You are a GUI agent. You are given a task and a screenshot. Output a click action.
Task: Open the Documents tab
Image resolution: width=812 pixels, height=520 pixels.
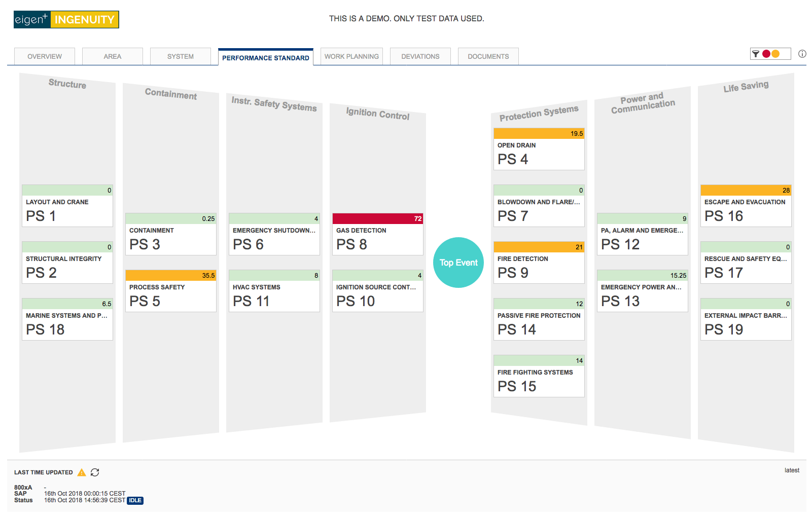click(x=488, y=56)
